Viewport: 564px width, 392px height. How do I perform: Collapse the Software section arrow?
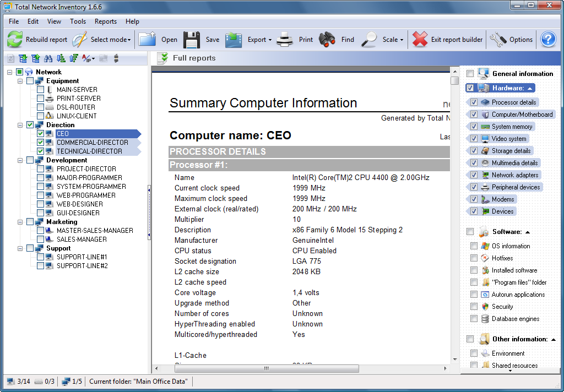[x=528, y=232]
